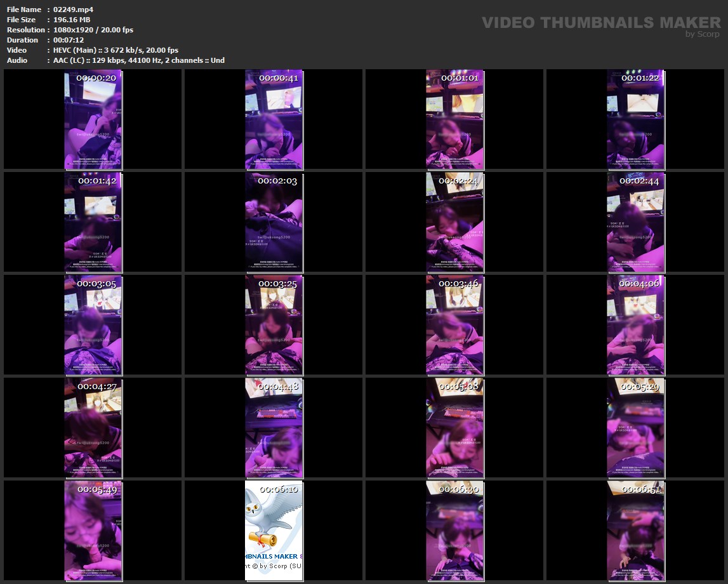This screenshot has width=728, height=584.
Task: Select the thumbnail stamped 00:01:01
Action: [x=455, y=119]
